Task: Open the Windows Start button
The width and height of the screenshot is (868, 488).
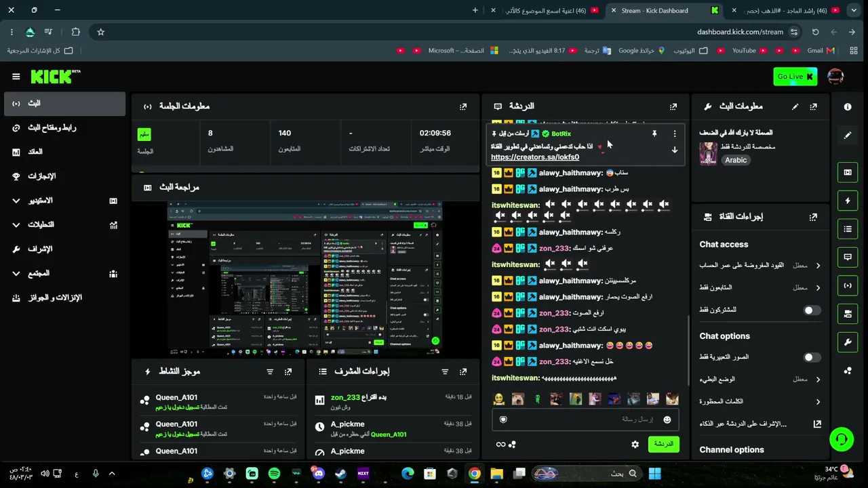Action: [x=654, y=474]
